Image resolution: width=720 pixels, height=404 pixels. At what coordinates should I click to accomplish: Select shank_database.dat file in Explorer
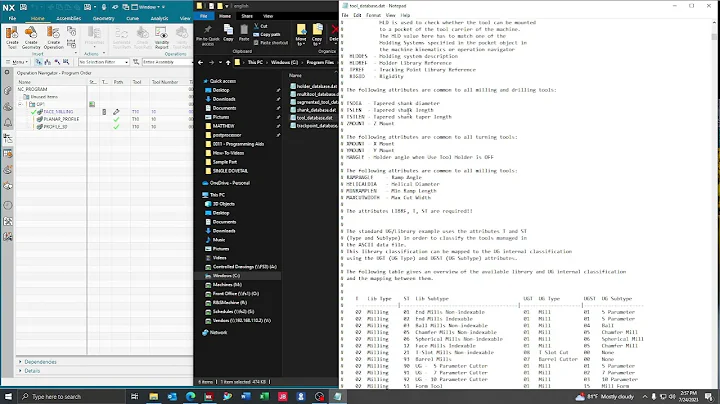313,110
